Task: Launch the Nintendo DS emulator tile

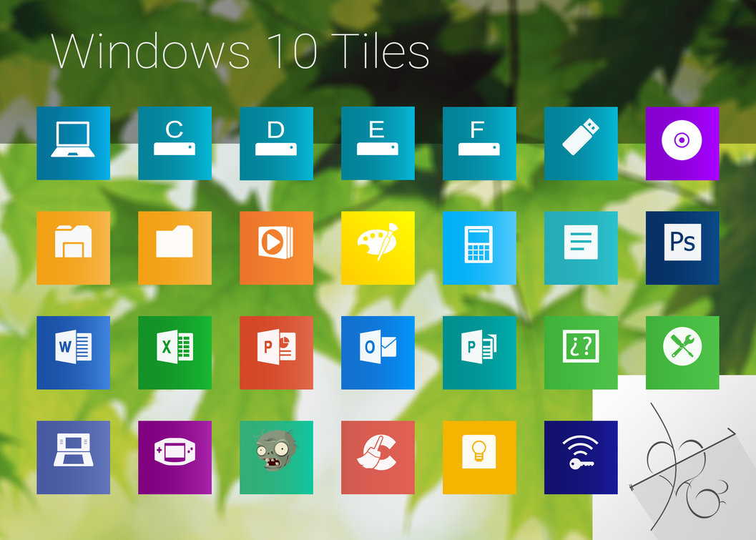Action: pyautogui.click(x=73, y=458)
